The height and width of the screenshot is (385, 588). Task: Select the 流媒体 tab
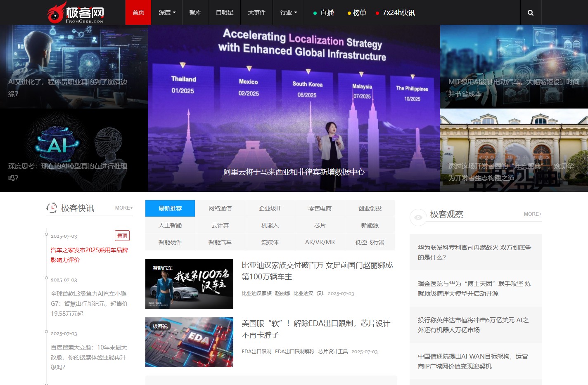pyautogui.click(x=270, y=242)
